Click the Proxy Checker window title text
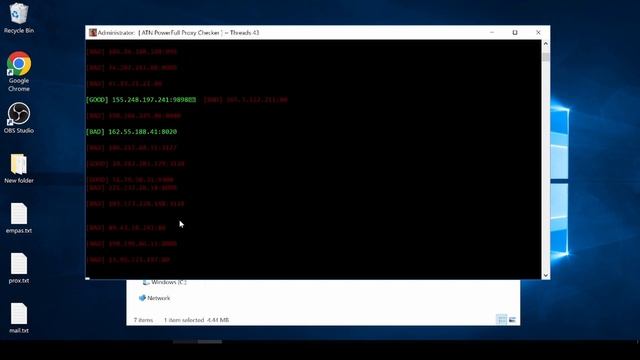640x360 pixels. click(178, 33)
